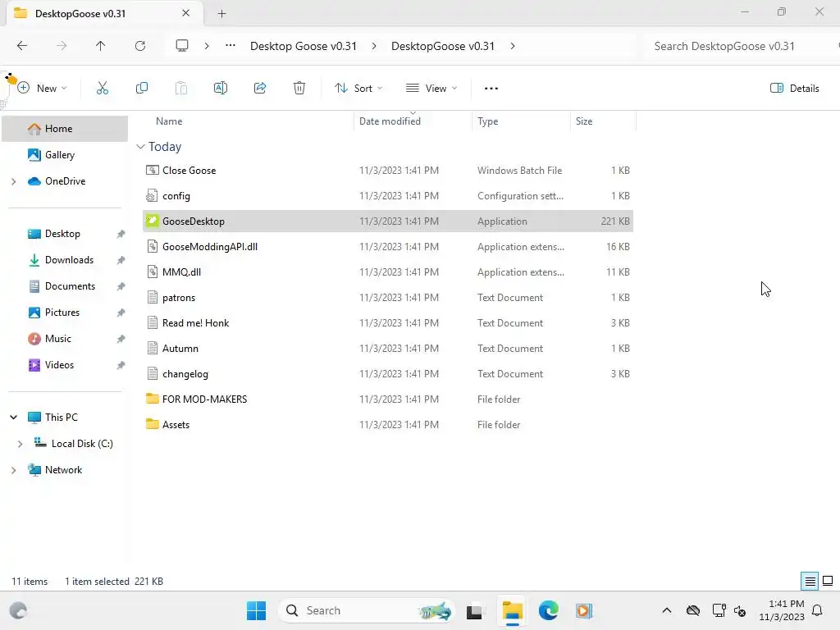Open the notifications bell
Screen dimensions: 840x630
[x=818, y=610]
